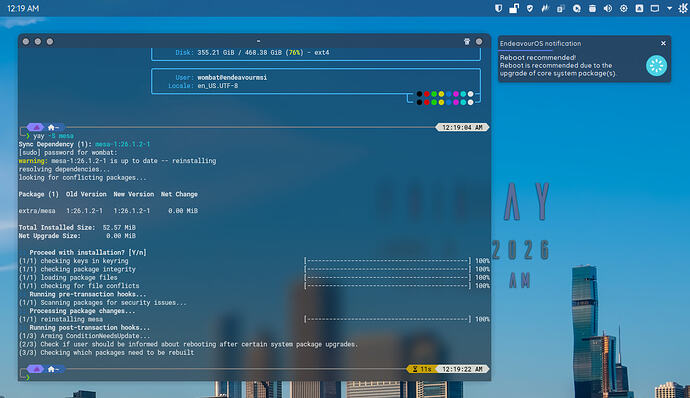Click the yellow 'warning:' reinstalling line
Image resolution: width=690 pixels, height=398 pixels.
coord(117,161)
